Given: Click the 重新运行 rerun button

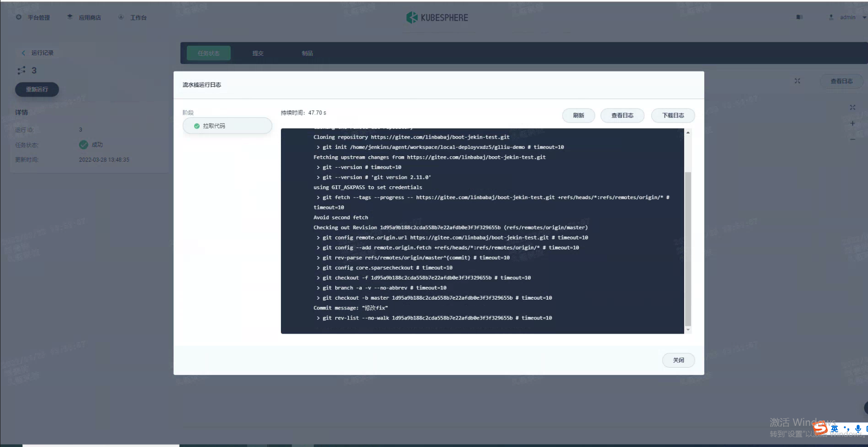Looking at the screenshot, I should (36, 89).
